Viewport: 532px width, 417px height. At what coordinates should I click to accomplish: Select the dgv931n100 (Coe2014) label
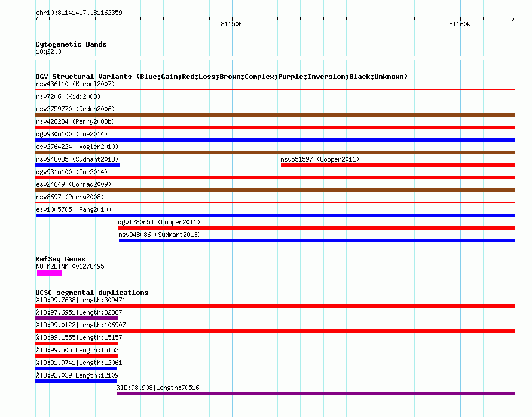[72, 172]
